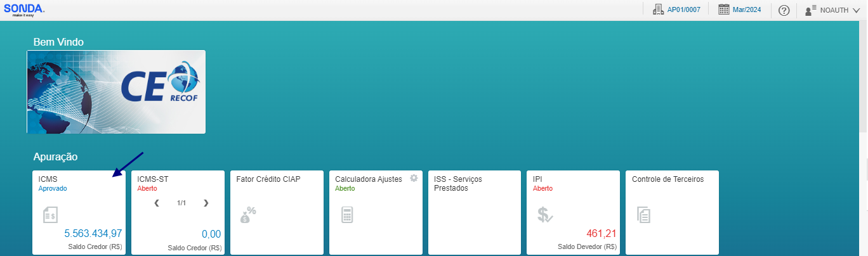Open the help question mark icon
The width and height of the screenshot is (868, 256).
[x=784, y=10]
